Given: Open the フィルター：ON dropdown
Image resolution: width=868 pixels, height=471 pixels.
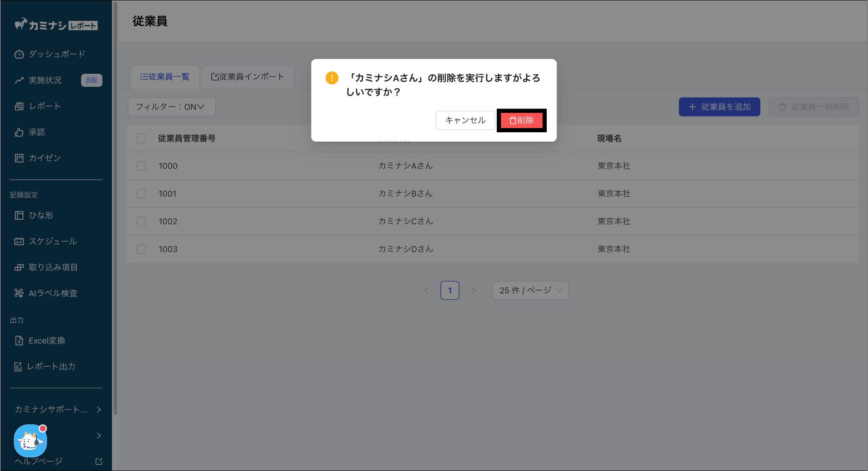Looking at the screenshot, I should pos(172,107).
